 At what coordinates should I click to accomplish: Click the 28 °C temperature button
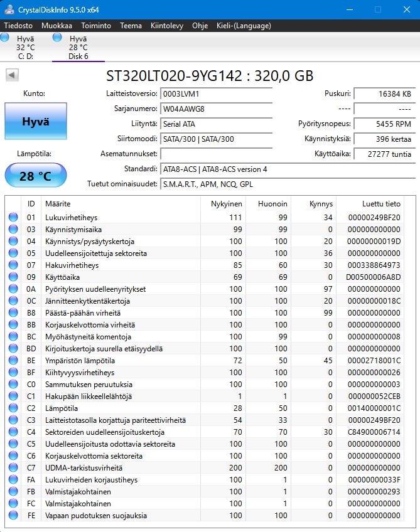(36, 176)
